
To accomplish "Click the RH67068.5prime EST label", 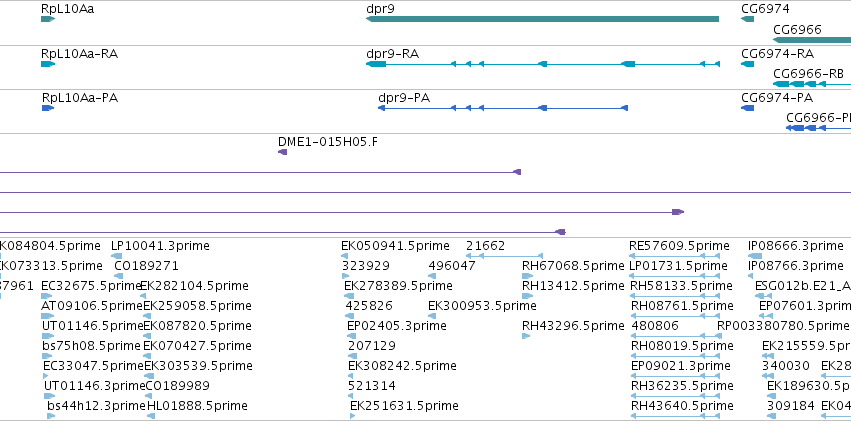I will coord(573,266).
